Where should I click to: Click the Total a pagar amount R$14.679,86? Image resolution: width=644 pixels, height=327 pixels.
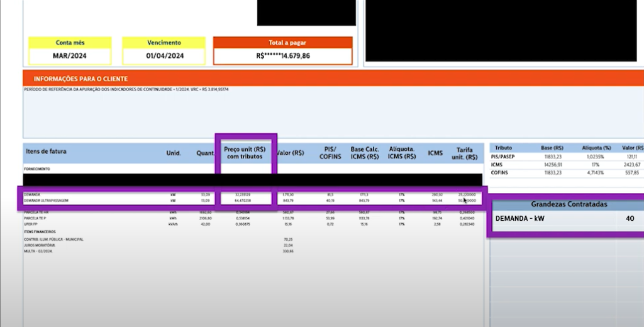pyautogui.click(x=283, y=56)
